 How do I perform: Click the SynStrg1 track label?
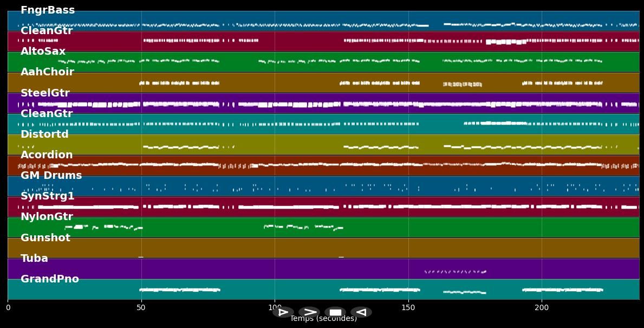48,196
